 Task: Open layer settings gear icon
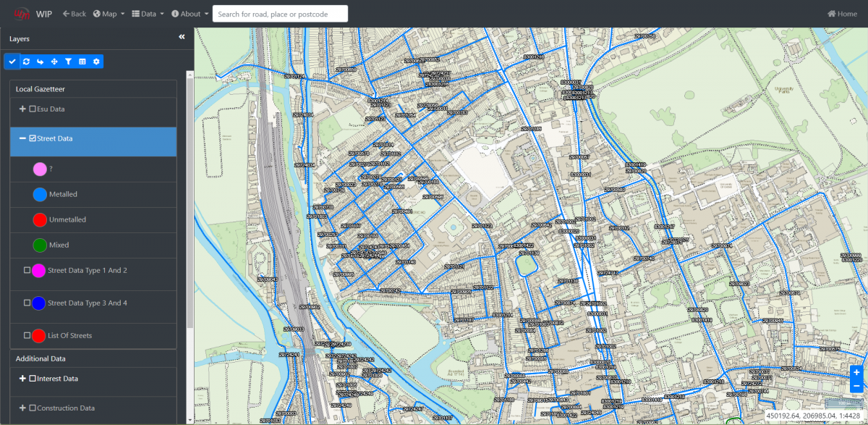click(x=96, y=62)
